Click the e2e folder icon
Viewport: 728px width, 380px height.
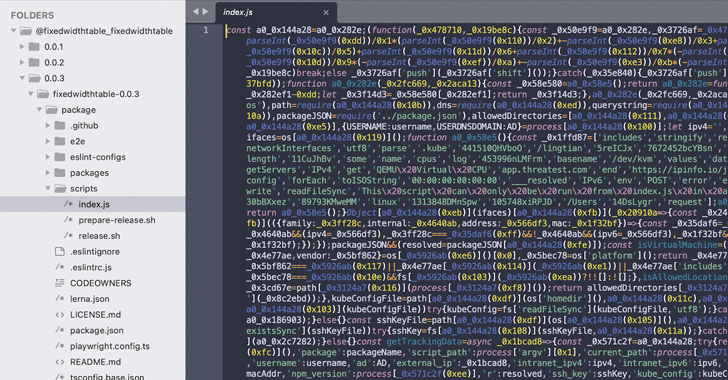pyautogui.click(x=60, y=141)
